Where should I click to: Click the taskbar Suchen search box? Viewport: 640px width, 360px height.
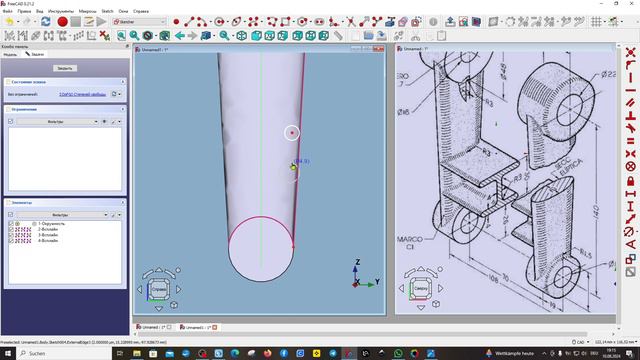click(x=64, y=353)
